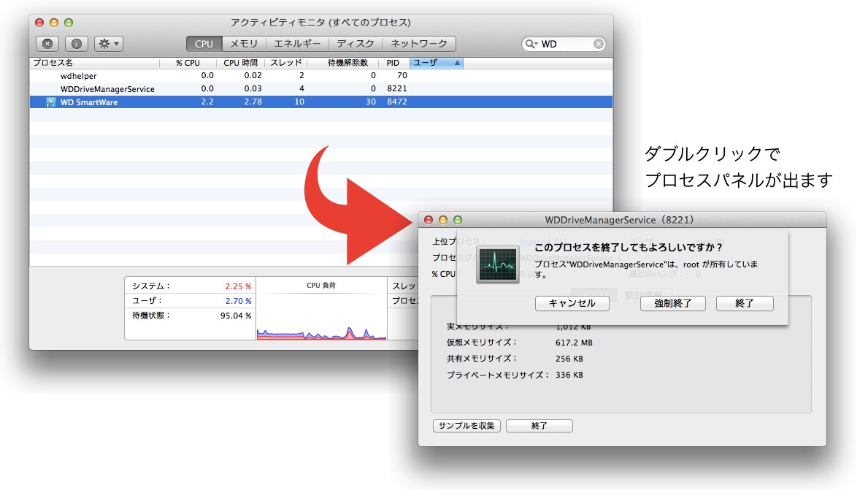Screen dimensions: 868x496
Task: Switch to the ディスク tab
Action: [356, 44]
